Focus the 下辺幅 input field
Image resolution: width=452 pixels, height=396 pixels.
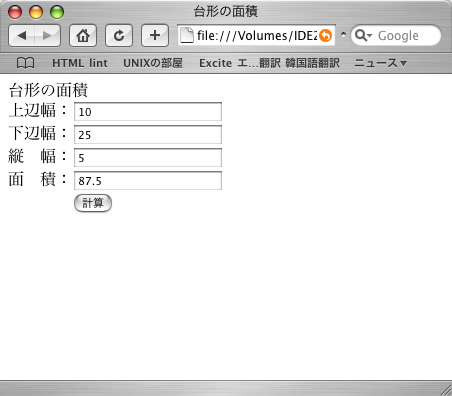(x=148, y=135)
